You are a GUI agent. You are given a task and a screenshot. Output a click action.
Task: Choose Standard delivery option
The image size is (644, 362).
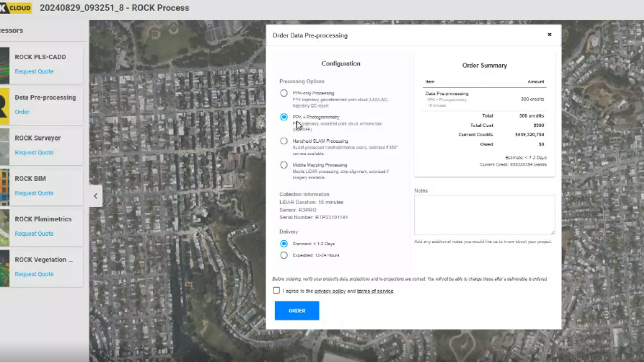click(x=284, y=244)
